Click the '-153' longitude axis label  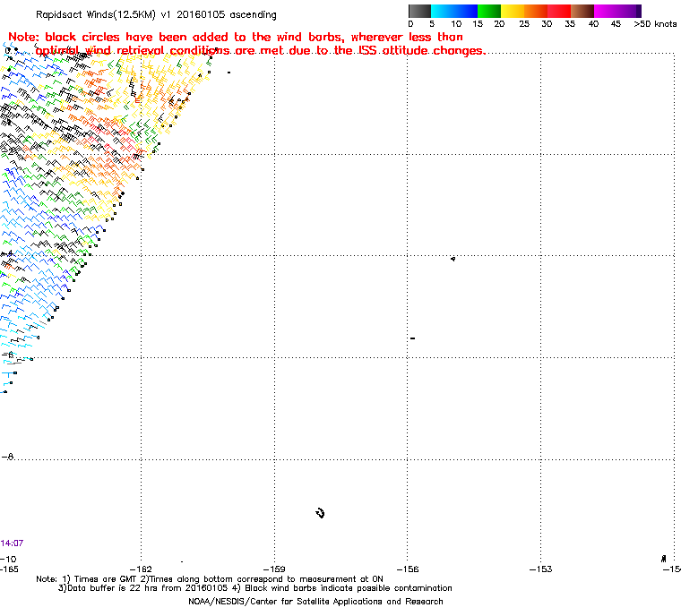click(540, 569)
